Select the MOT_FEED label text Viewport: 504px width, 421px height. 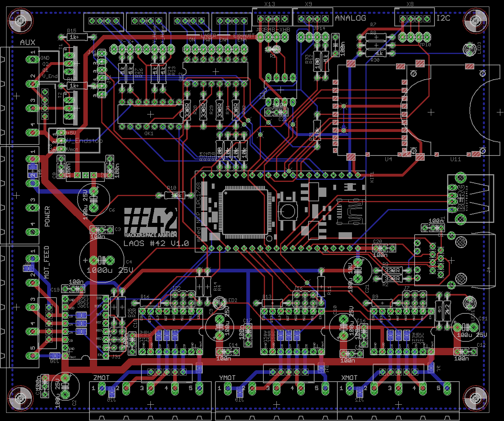[46, 262]
